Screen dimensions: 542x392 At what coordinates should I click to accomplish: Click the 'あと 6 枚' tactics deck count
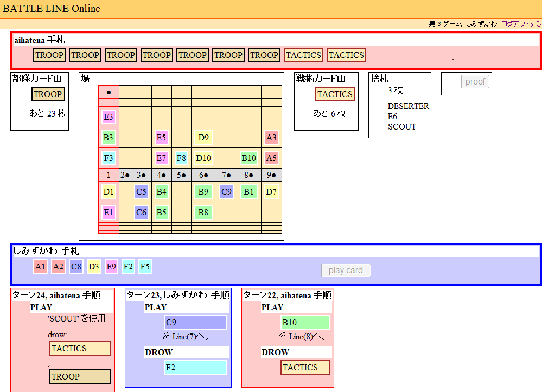click(329, 113)
